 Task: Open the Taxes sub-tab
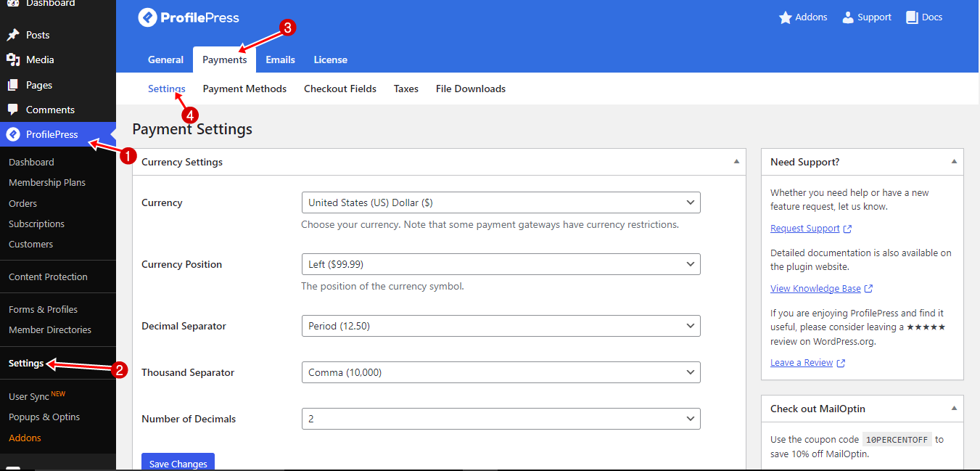point(406,89)
